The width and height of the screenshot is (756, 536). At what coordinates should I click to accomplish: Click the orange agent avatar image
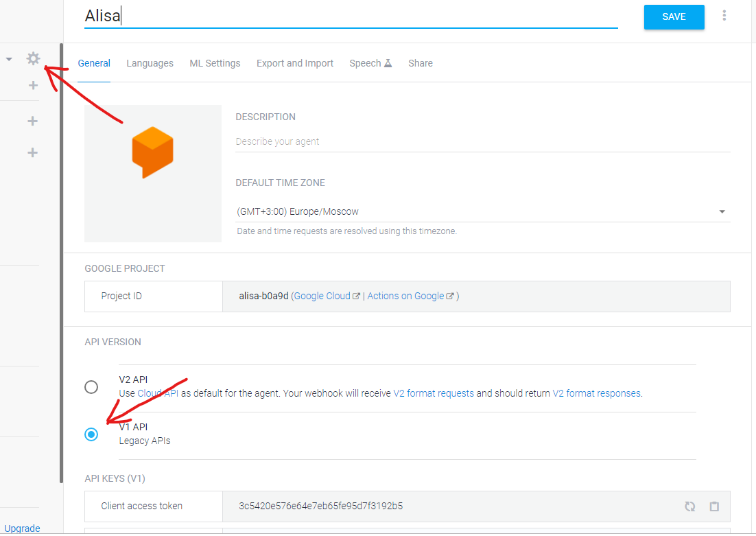(152, 153)
